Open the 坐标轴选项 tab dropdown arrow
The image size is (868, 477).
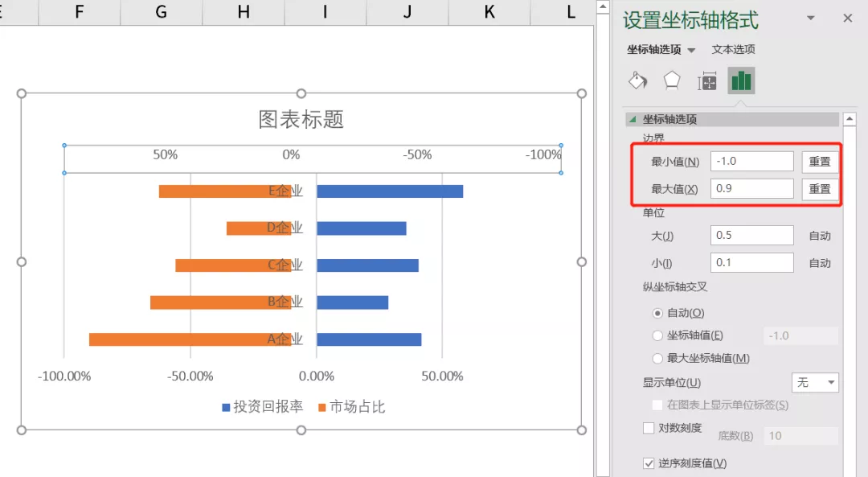pos(691,51)
